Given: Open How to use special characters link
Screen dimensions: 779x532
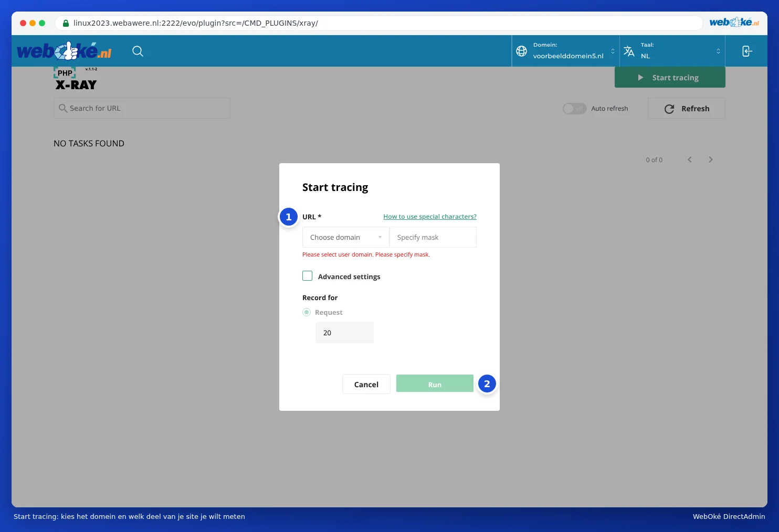Looking at the screenshot, I should tap(430, 216).
